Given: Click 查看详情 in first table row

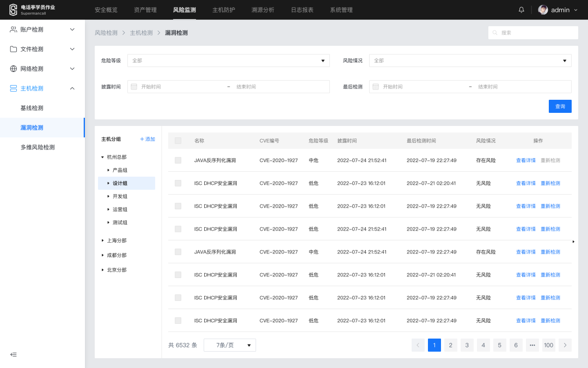Looking at the screenshot, I should click(526, 160).
